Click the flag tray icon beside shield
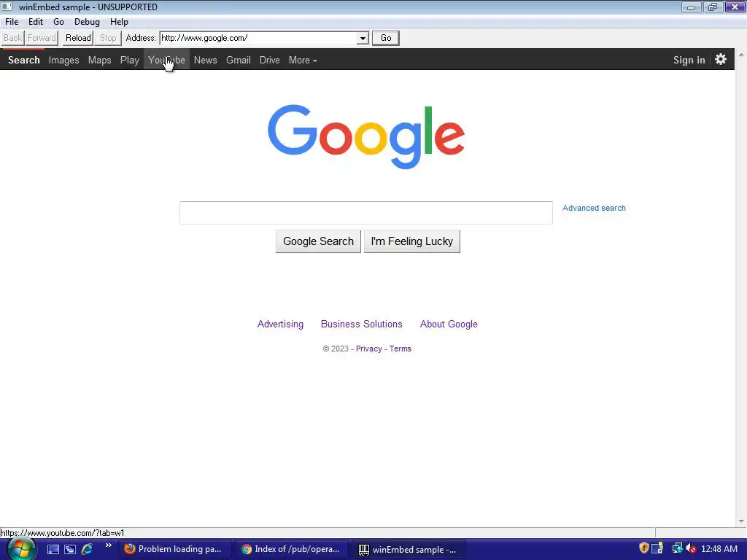747x560 pixels. click(657, 548)
